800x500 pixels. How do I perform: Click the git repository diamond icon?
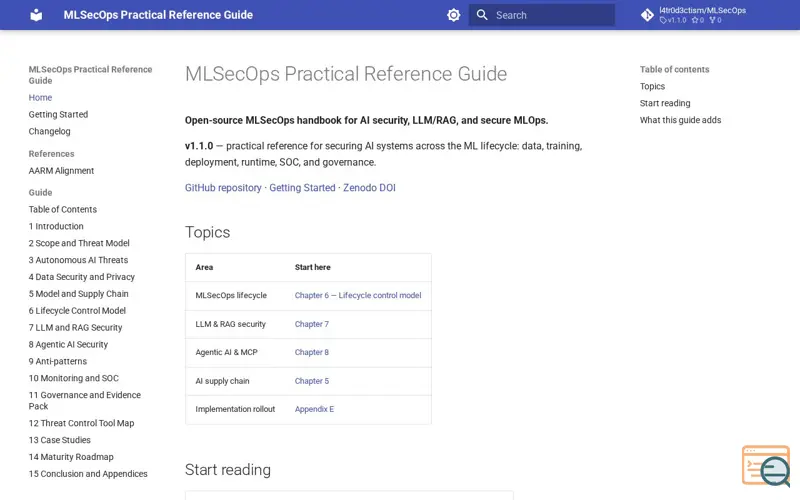647,15
